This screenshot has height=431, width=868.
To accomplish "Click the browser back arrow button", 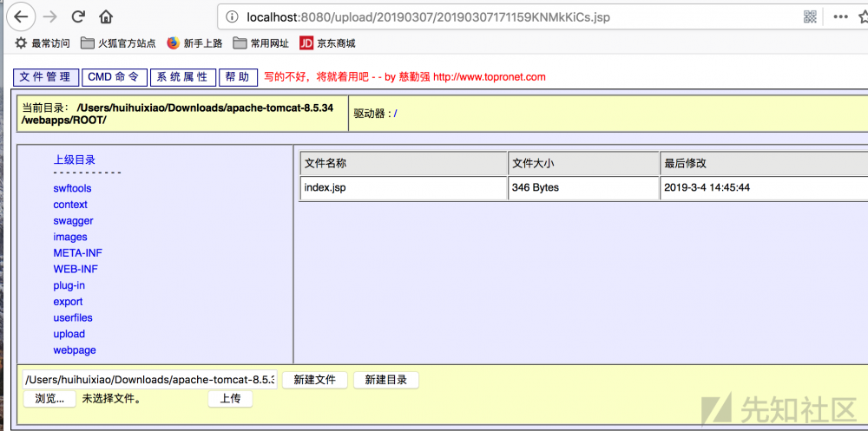I will 21,16.
